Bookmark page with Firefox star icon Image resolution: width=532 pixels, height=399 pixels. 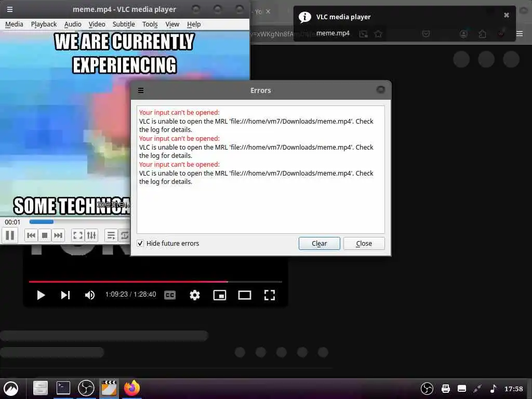coord(378,34)
